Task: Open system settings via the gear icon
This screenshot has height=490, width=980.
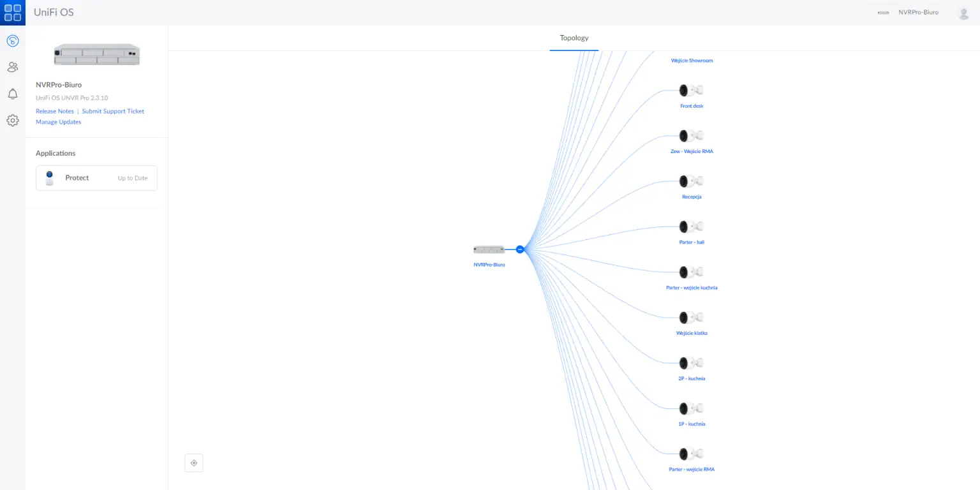Action: coord(12,120)
